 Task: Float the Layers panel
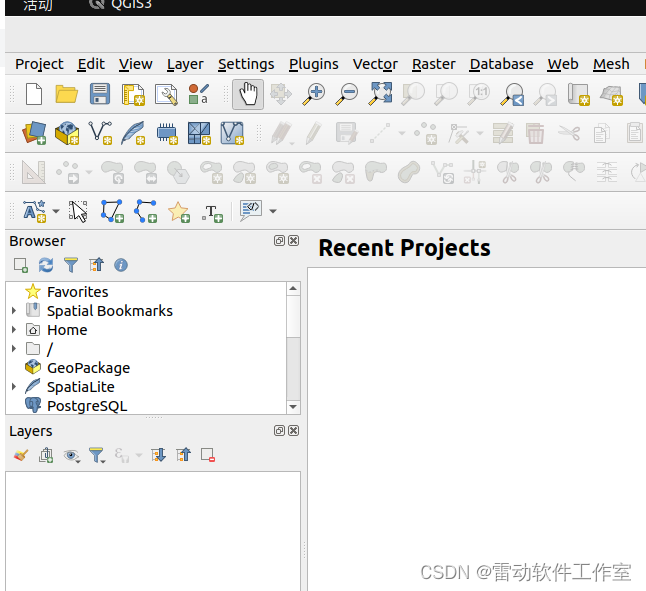[x=279, y=431]
